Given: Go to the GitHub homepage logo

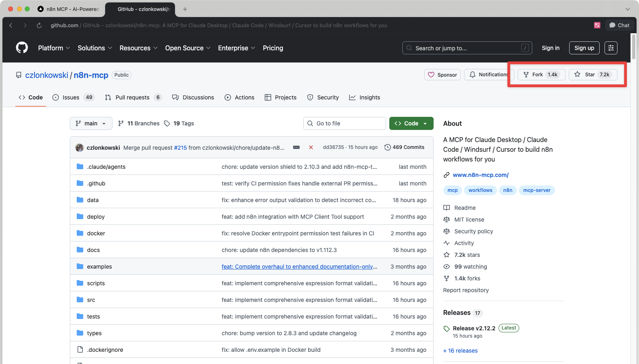Looking at the screenshot, I should point(22,48).
